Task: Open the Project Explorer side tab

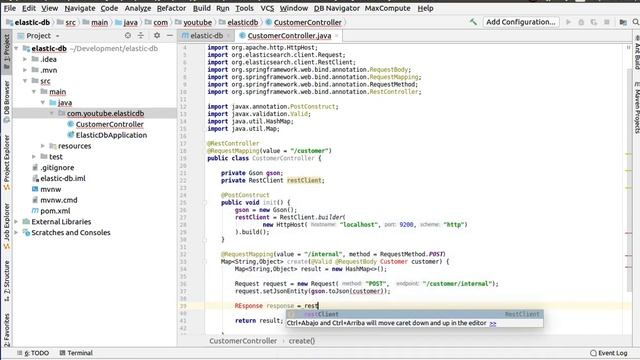Action: [x=6, y=162]
